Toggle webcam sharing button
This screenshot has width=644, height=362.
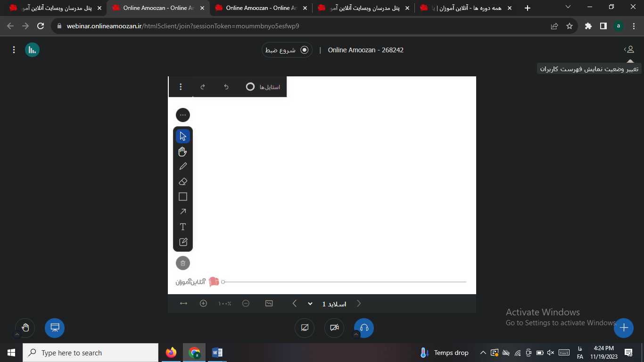[334, 328]
